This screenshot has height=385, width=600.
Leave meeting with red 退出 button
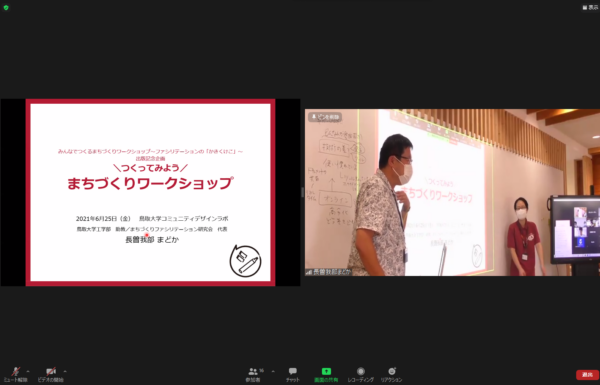point(587,375)
